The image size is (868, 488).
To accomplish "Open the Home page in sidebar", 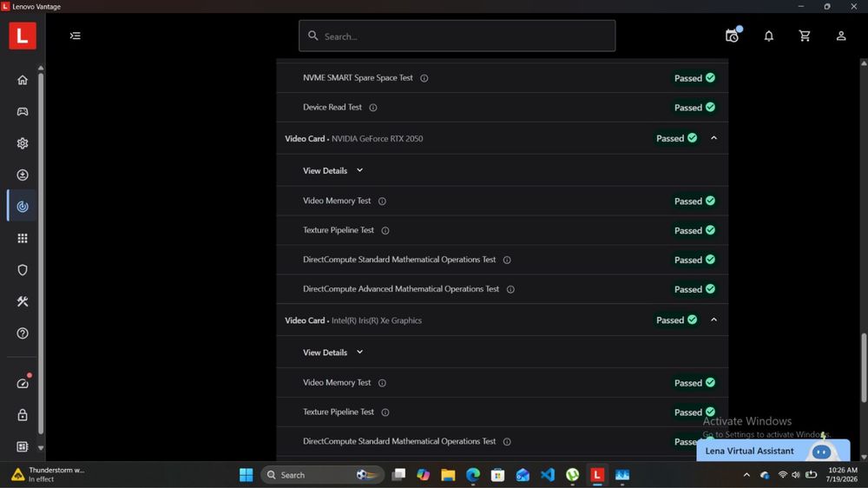I will [x=23, y=80].
